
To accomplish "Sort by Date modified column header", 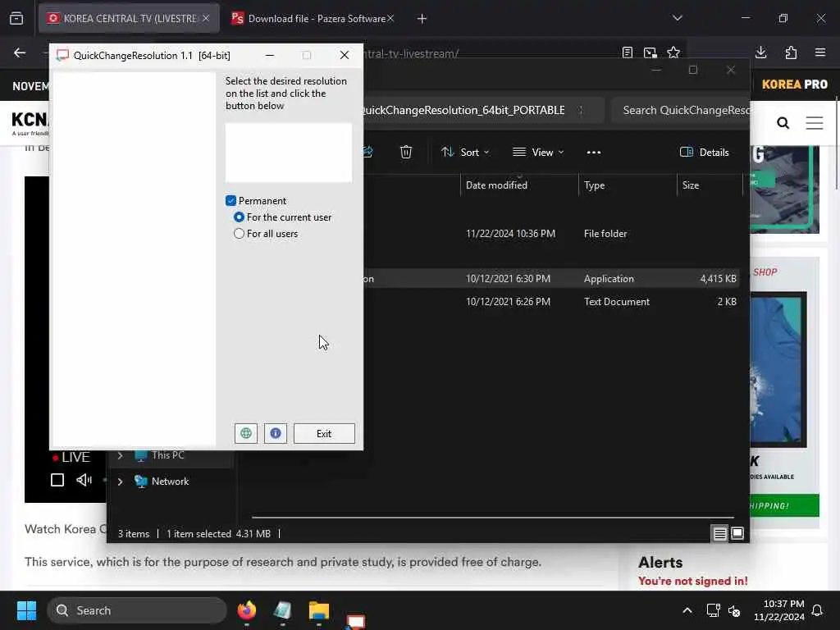I will [x=496, y=185].
